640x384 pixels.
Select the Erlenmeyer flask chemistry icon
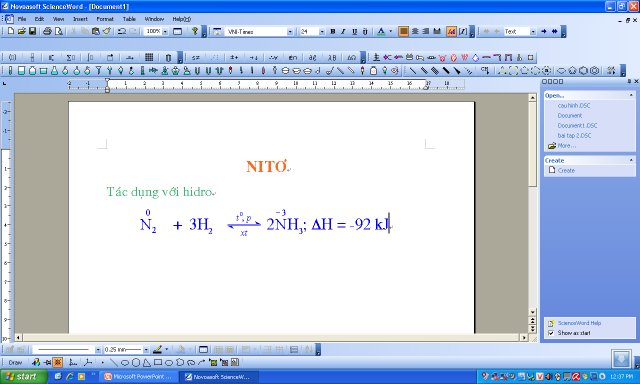[54, 71]
